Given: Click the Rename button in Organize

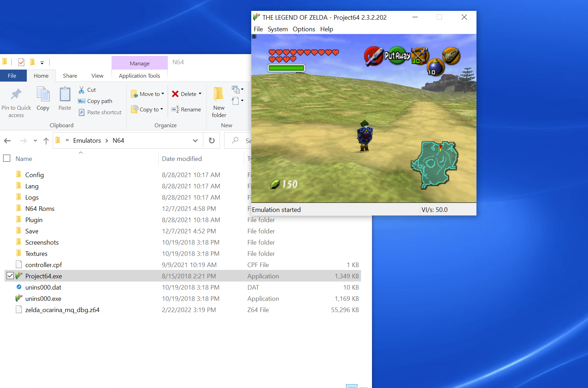Looking at the screenshot, I should [186, 110].
